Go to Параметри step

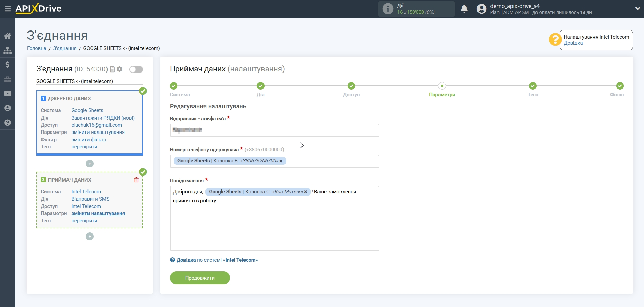[442, 86]
